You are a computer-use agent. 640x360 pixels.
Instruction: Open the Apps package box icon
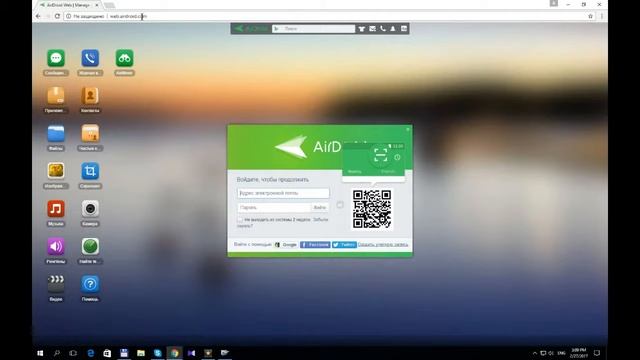(x=56, y=96)
